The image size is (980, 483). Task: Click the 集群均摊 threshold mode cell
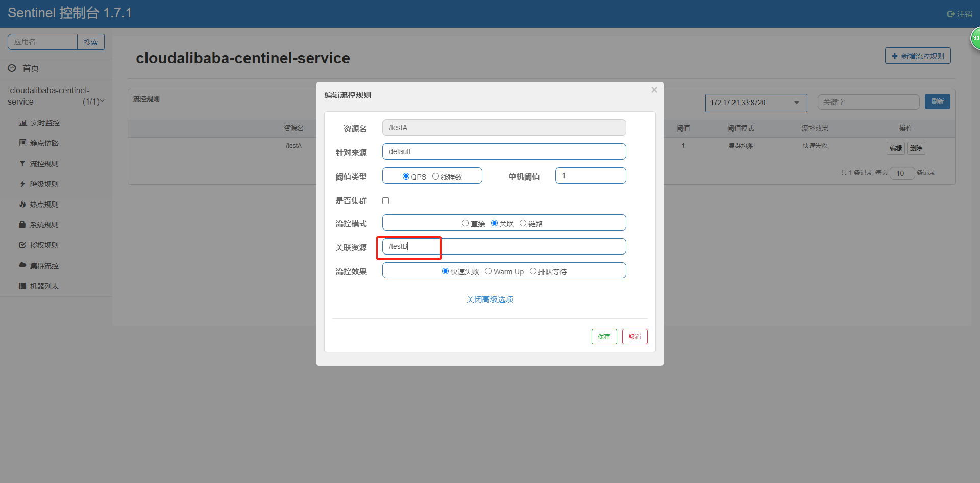741,146
